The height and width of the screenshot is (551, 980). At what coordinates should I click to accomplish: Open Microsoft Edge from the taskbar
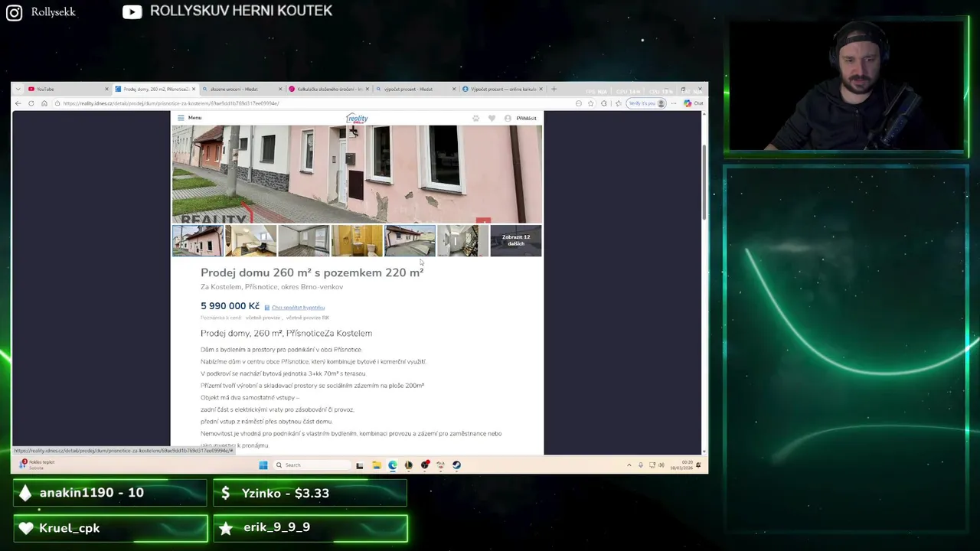pyautogui.click(x=392, y=465)
